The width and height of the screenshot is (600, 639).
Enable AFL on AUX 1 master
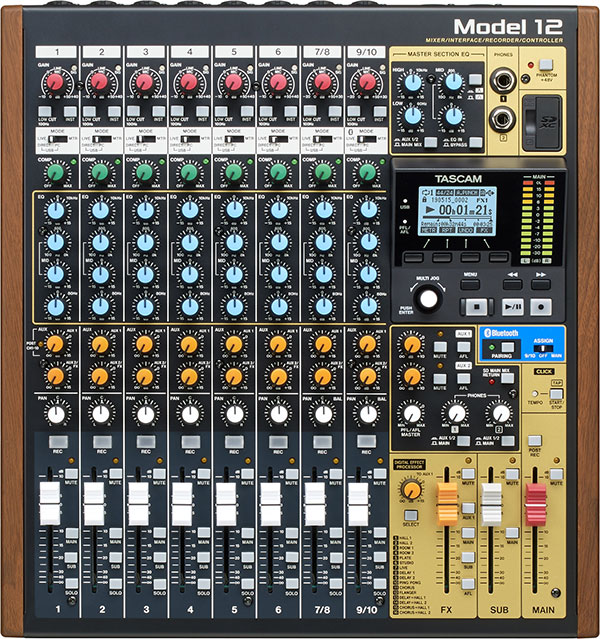pyautogui.click(x=463, y=347)
